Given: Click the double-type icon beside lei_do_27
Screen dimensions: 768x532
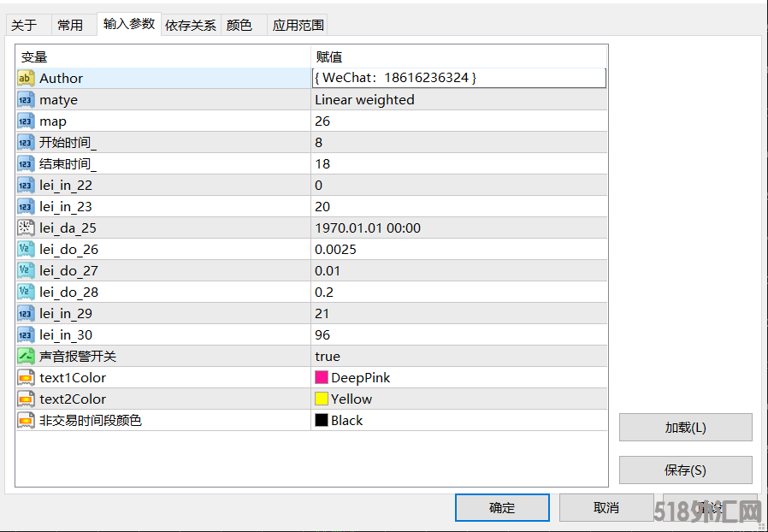Looking at the screenshot, I should click(26, 271).
